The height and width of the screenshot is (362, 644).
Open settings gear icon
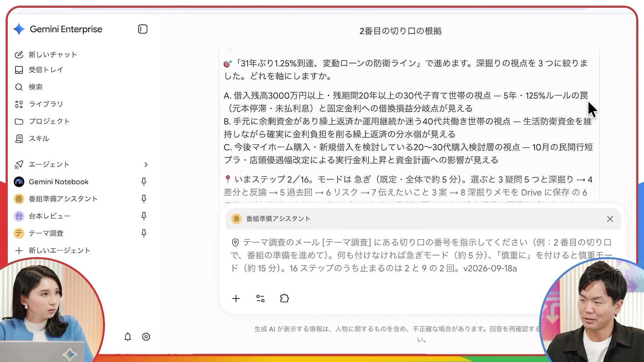pos(146,337)
